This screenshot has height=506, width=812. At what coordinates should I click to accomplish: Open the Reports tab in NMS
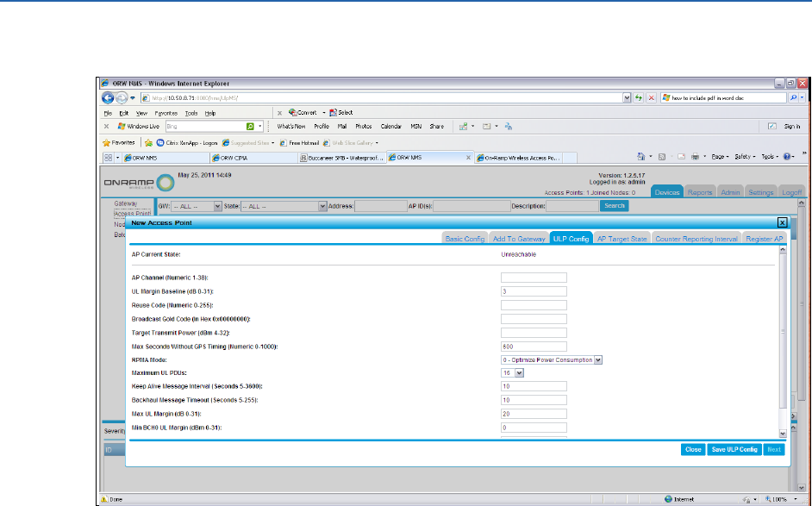pos(700,191)
